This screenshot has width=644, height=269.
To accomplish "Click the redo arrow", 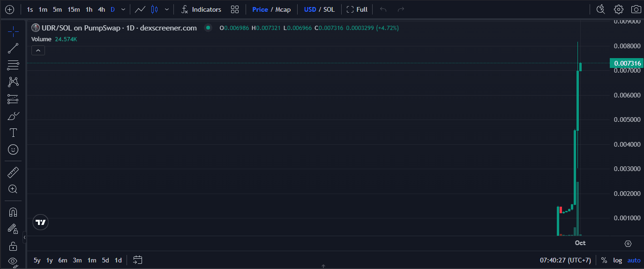I will pyautogui.click(x=401, y=9).
